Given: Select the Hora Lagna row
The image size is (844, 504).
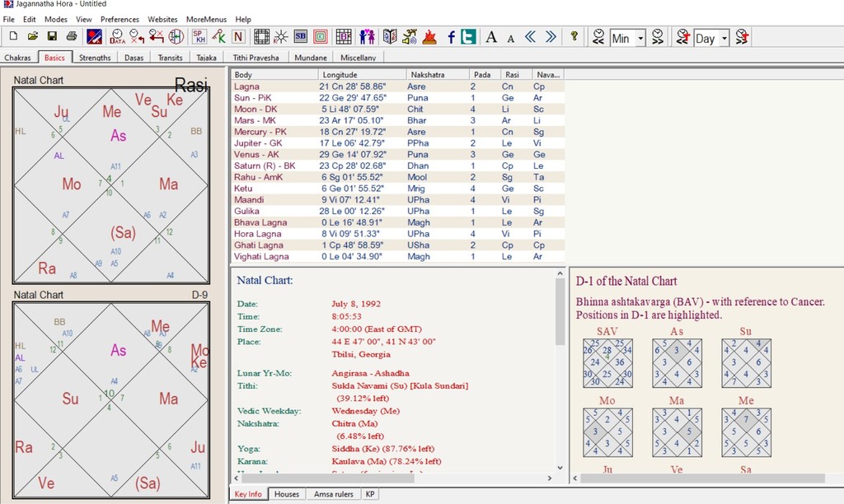Looking at the screenshot, I should tap(398, 233).
